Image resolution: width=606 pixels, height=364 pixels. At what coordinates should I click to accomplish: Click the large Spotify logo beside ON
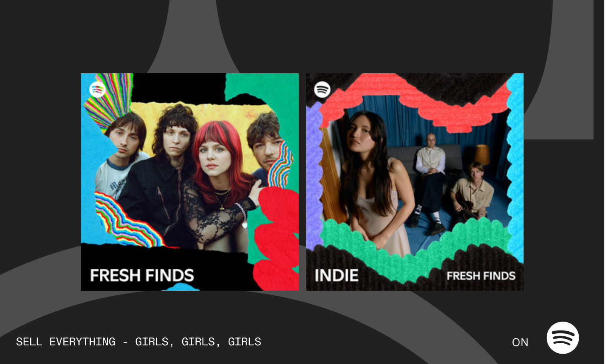563,338
